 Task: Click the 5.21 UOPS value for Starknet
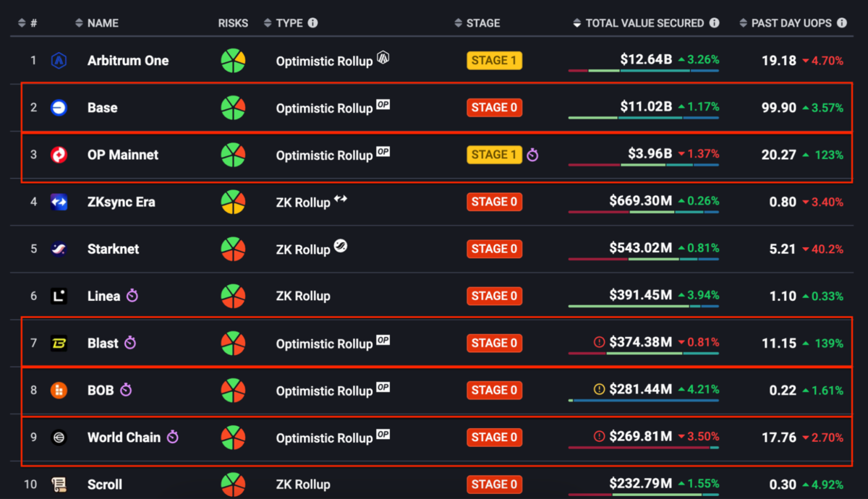783,249
